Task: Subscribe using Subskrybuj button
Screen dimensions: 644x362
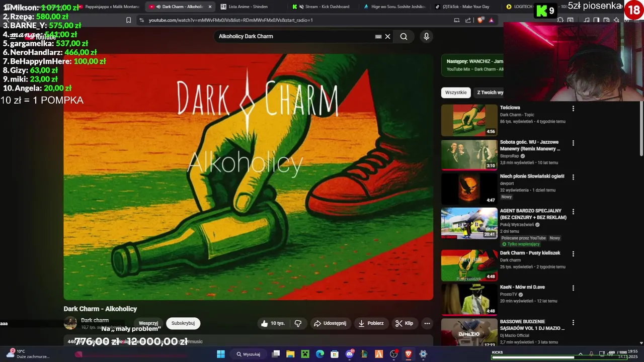Action: (183, 323)
